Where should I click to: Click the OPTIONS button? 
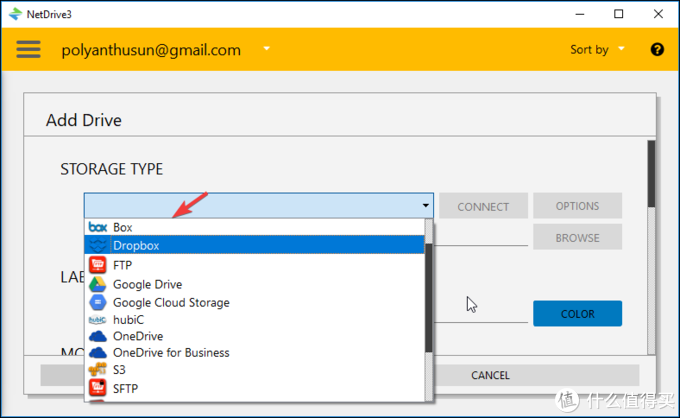point(577,206)
